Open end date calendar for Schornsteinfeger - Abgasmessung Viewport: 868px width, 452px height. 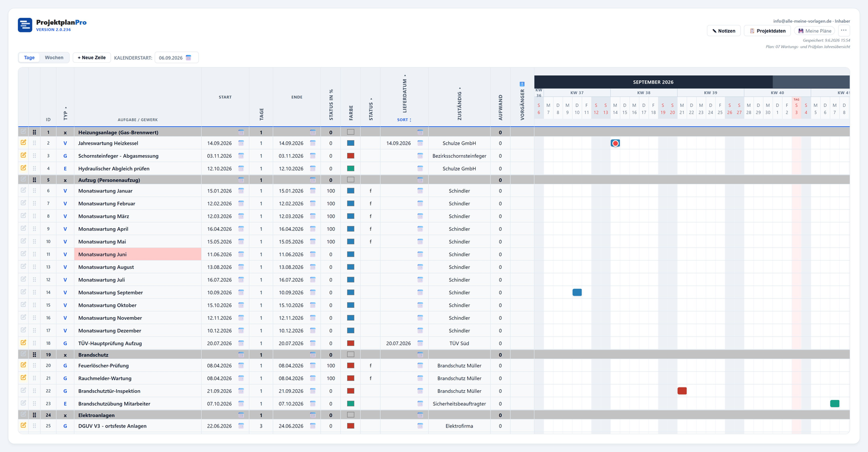coord(312,156)
